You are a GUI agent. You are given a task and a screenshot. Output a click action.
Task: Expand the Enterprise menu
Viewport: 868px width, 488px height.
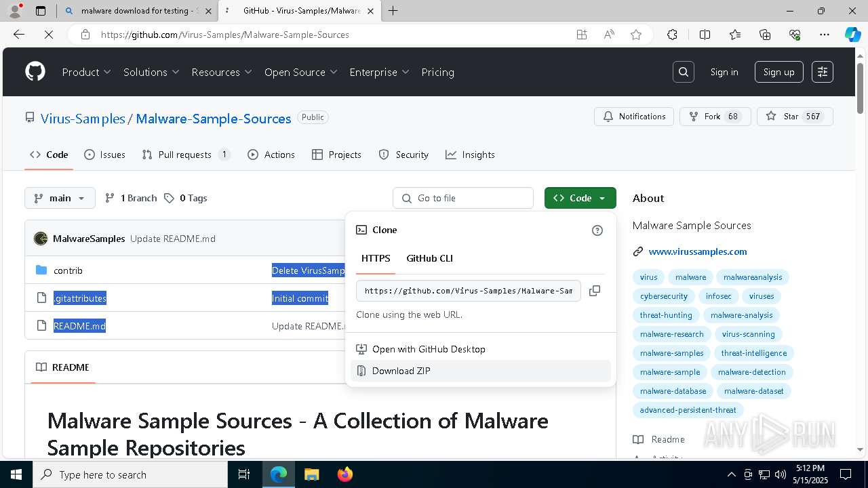(x=379, y=72)
